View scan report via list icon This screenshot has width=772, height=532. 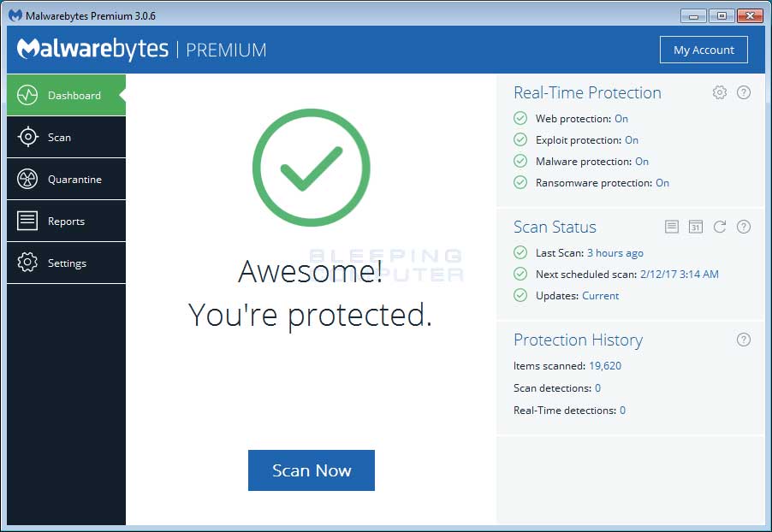[673, 227]
